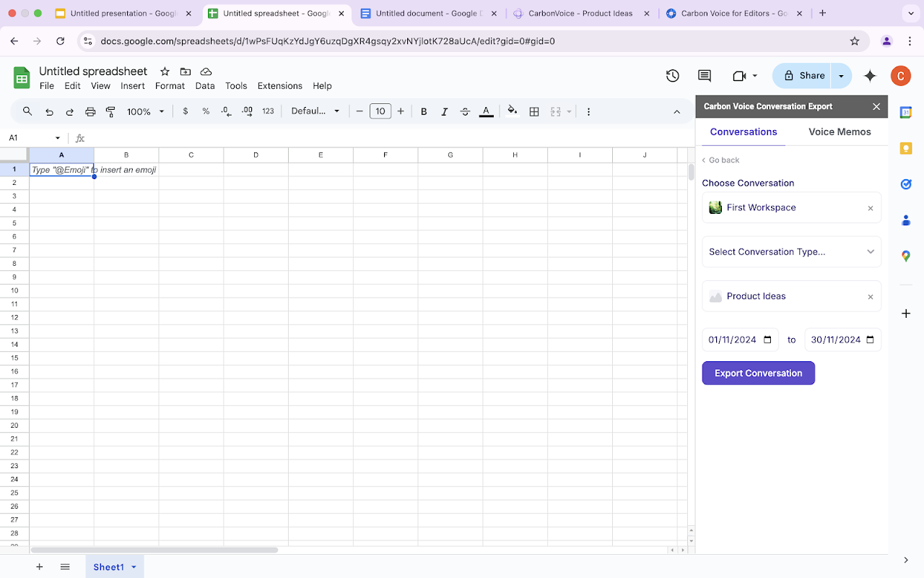Print the spreadsheet
The width and height of the screenshot is (924, 578).
[x=90, y=112]
